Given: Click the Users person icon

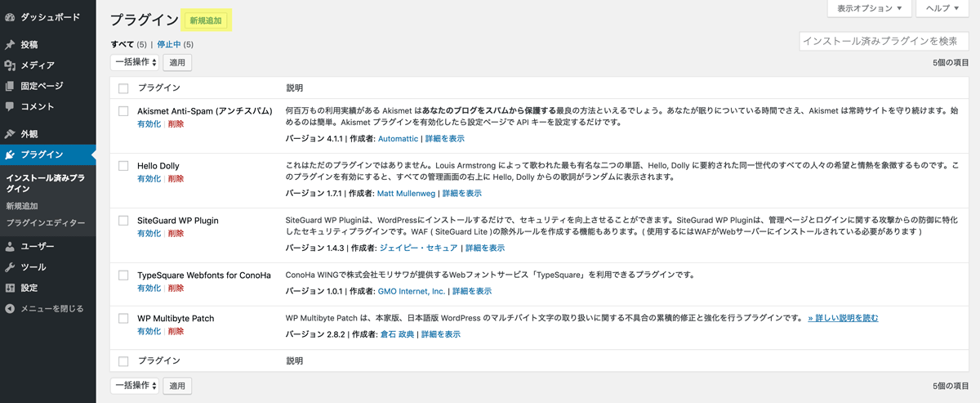Looking at the screenshot, I should 10,246.
